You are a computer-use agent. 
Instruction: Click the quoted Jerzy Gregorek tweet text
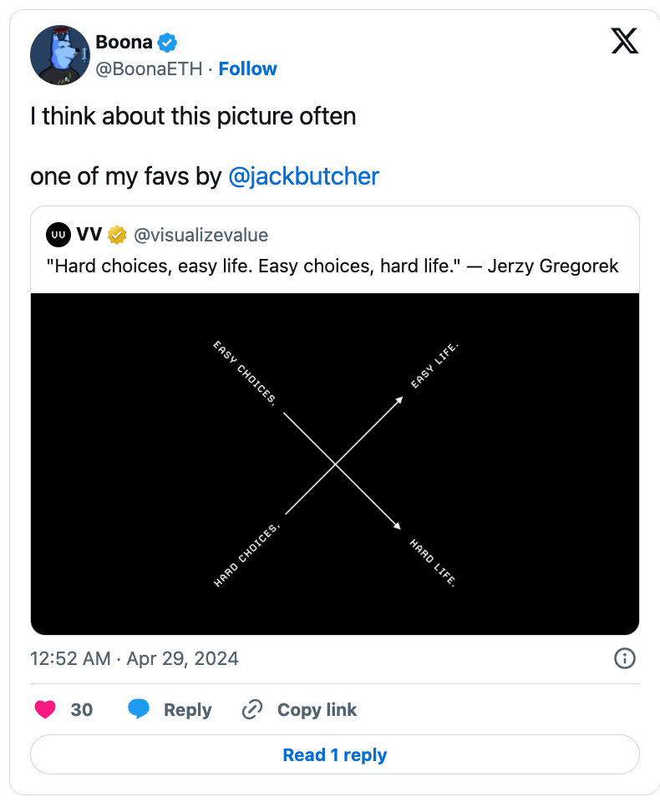[332, 266]
